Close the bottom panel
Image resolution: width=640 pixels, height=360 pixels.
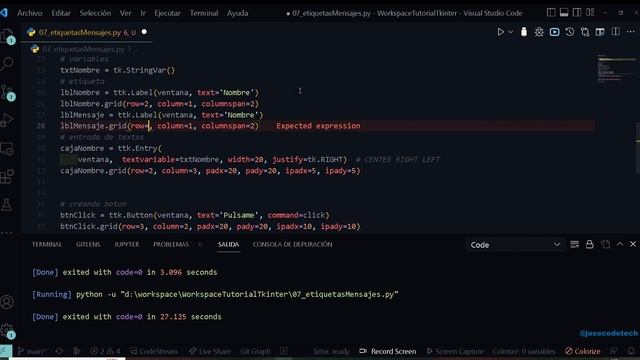click(633, 244)
